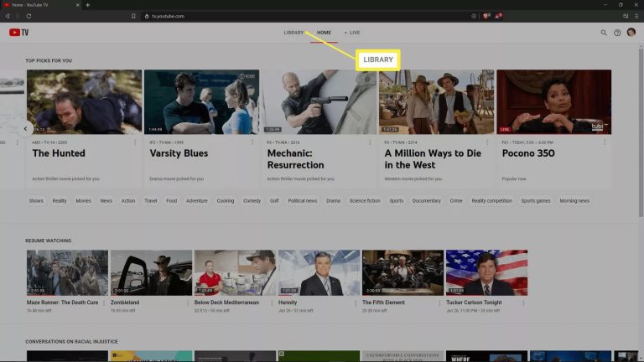Play Varsity Blues thumbnail
644x362 pixels.
tap(201, 101)
